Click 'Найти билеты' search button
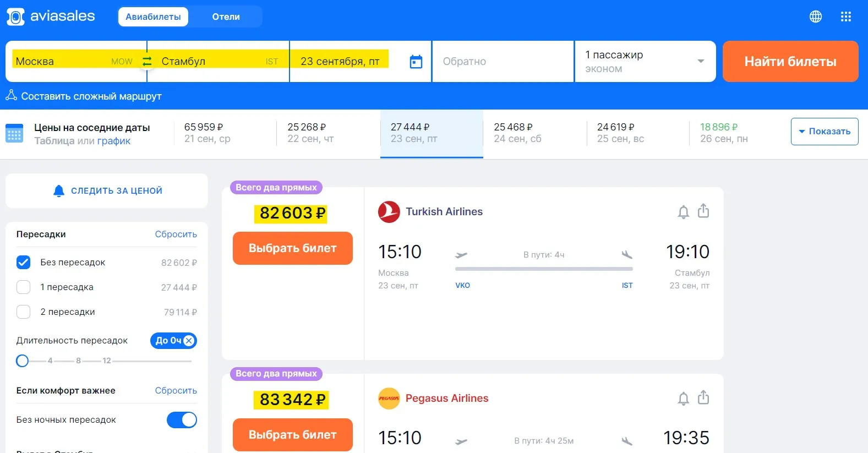The width and height of the screenshot is (868, 453). coord(790,62)
